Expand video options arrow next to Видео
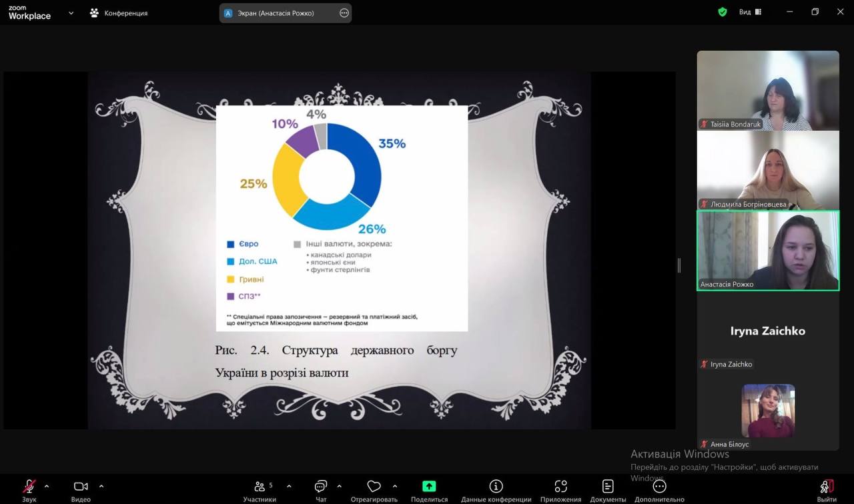Screen dimensions: 854x504 (x=101, y=486)
